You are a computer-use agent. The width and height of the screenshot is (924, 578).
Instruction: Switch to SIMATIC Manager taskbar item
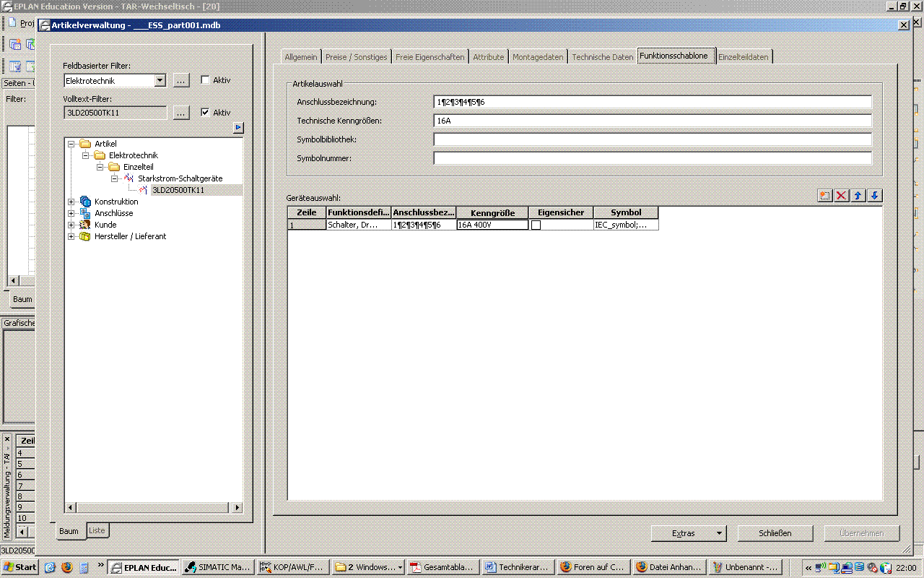coord(218,567)
